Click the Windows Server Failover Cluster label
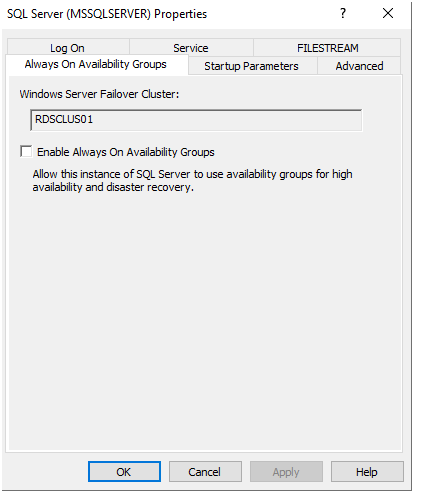 [99, 94]
